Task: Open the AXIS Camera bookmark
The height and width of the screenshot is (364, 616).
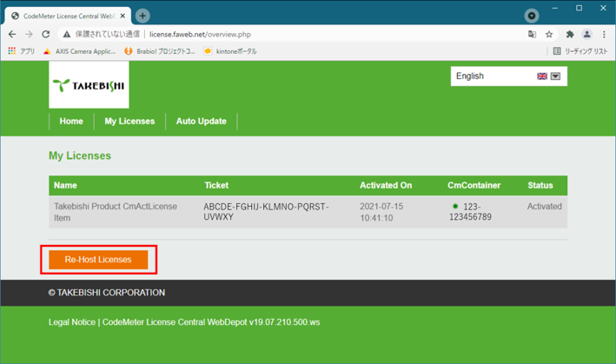Action: coord(79,51)
